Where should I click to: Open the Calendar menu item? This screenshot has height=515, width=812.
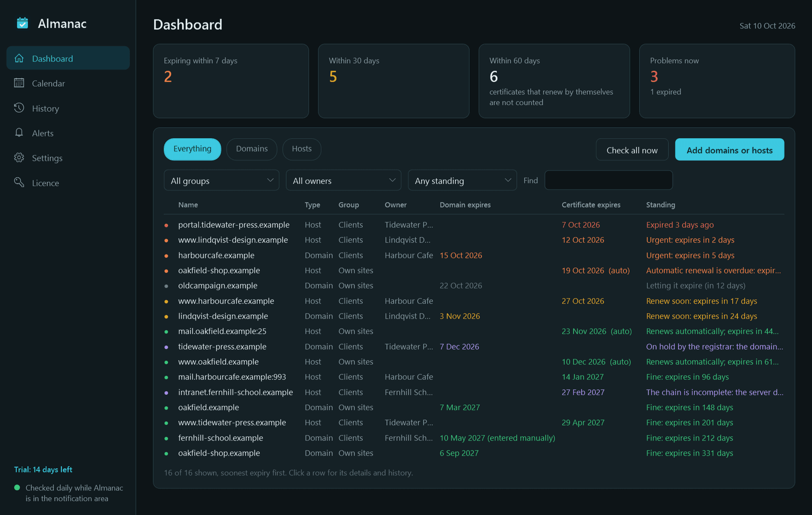coord(68,83)
